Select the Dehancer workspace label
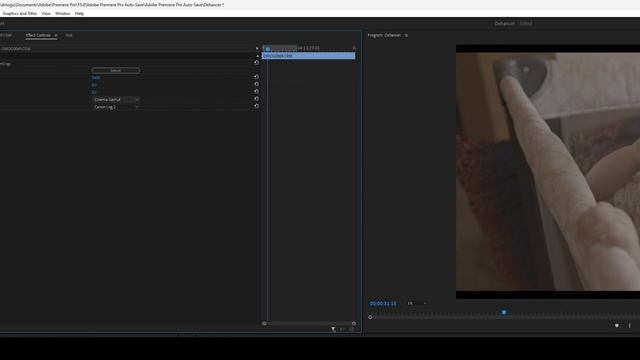This screenshot has height=360, width=640. [x=504, y=24]
